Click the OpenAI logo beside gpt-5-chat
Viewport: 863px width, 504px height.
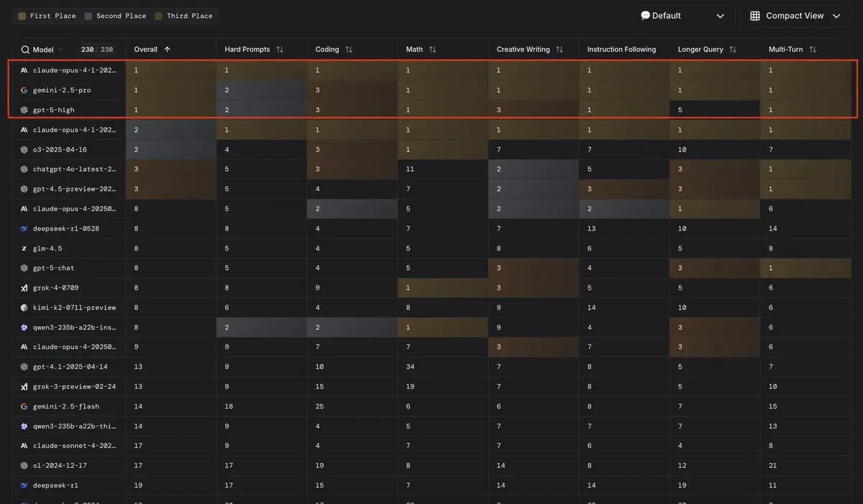click(x=24, y=268)
